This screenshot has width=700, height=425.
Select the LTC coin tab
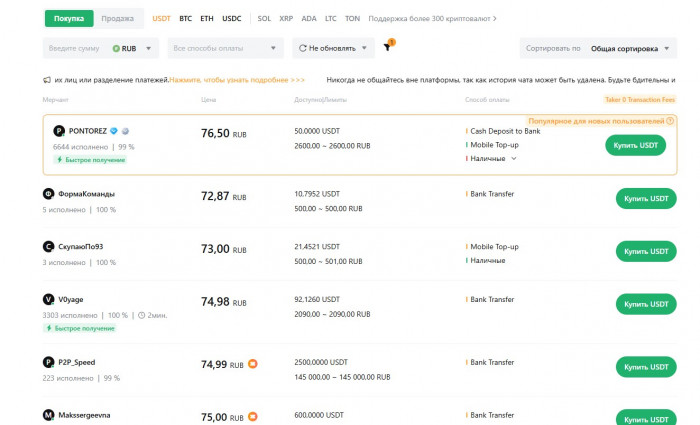coord(331,18)
